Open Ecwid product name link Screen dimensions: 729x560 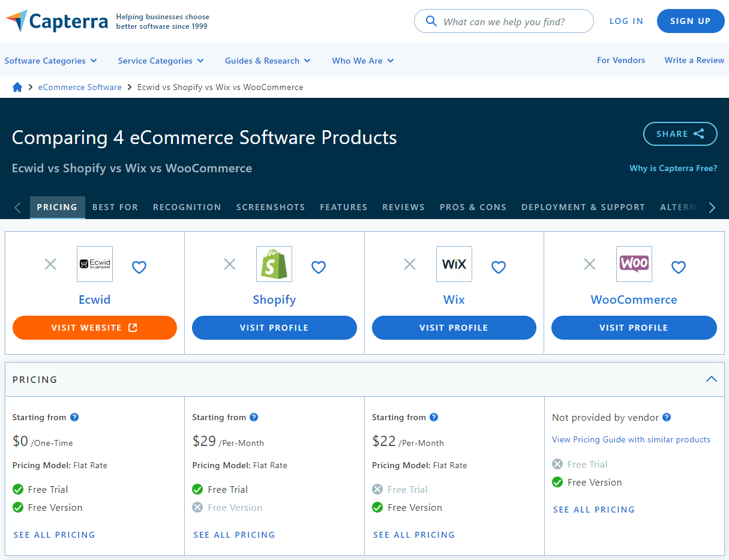click(95, 300)
